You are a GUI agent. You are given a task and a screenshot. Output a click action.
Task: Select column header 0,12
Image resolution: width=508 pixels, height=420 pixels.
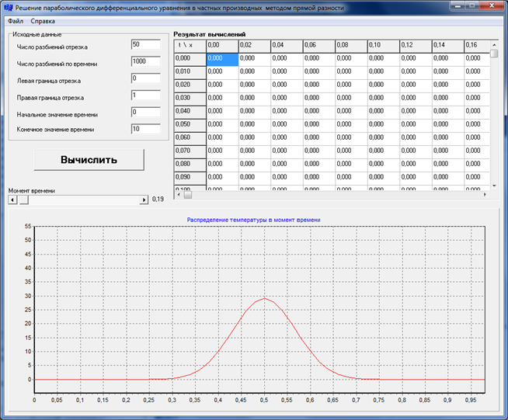pyautogui.click(x=416, y=47)
